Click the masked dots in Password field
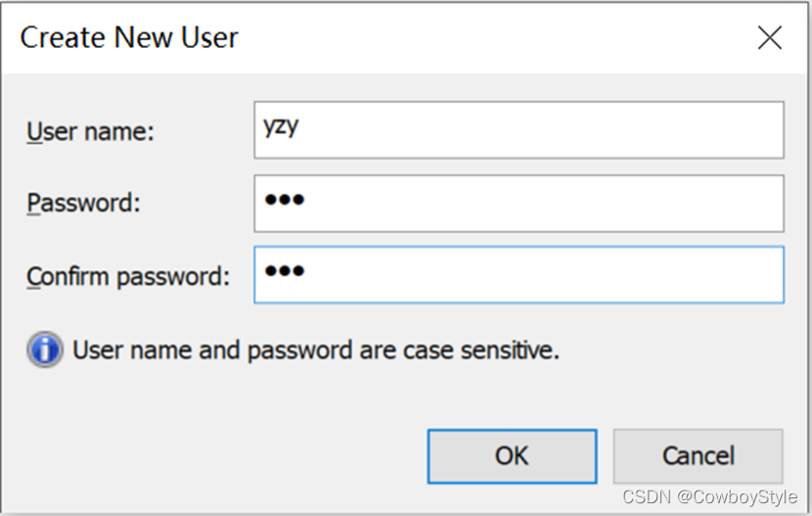The height and width of the screenshot is (516, 812). point(285,200)
